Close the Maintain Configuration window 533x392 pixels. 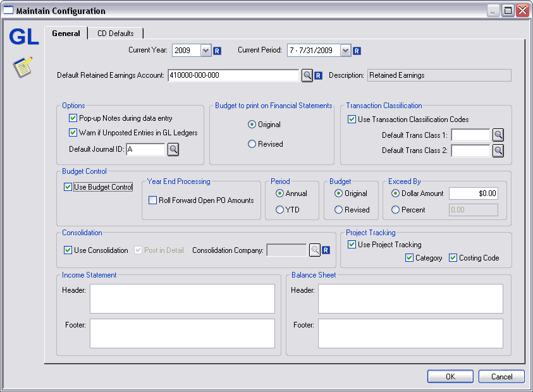(522, 11)
